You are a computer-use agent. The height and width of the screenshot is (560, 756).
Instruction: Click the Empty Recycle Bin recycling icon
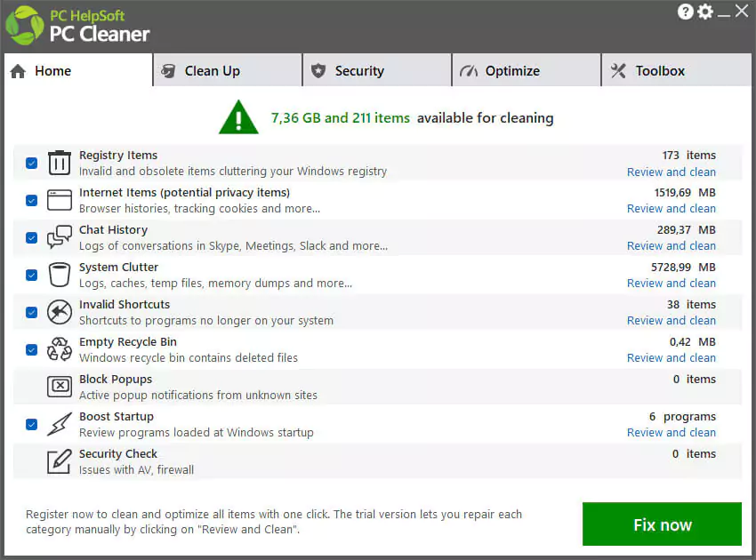[59, 349]
